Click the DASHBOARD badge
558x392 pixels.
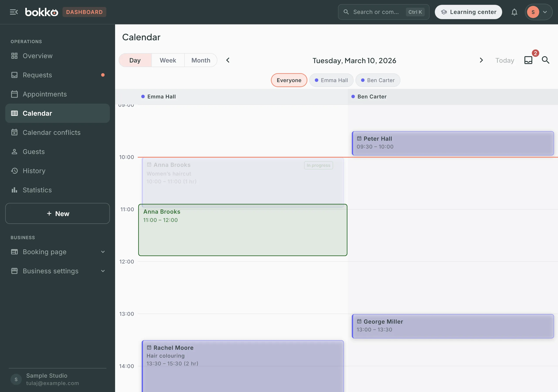[x=84, y=12]
